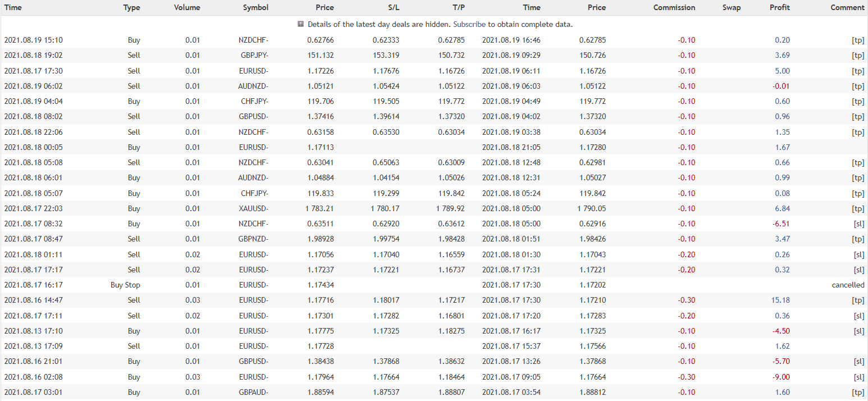Screen dimensions: 868x401
Task: Click the Subscribe link to obtain complete data
Action: pyautogui.click(x=470, y=24)
